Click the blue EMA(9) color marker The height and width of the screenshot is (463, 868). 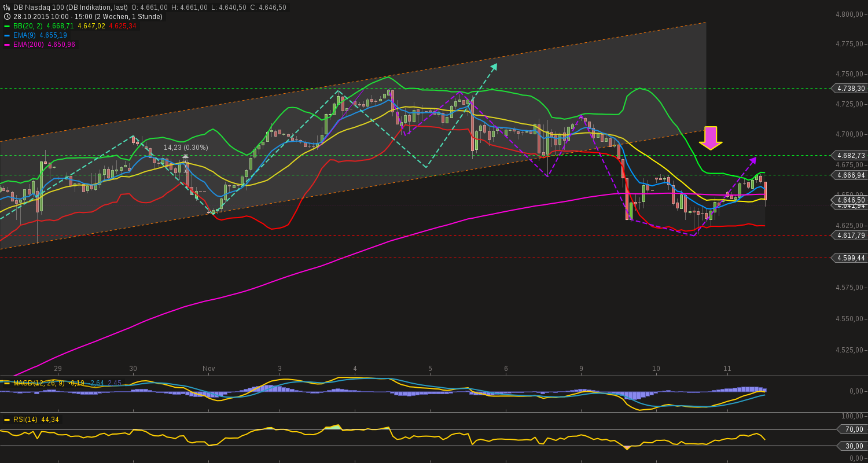coord(7,35)
